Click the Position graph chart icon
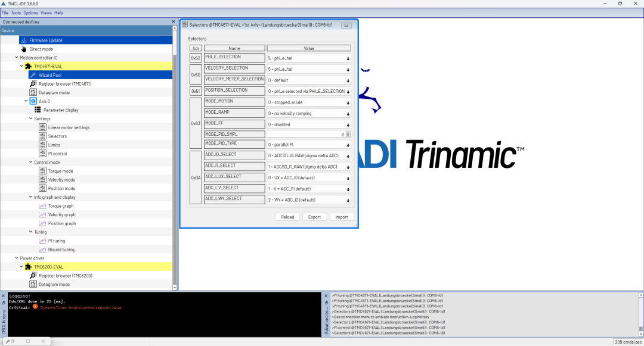 pyautogui.click(x=43, y=223)
